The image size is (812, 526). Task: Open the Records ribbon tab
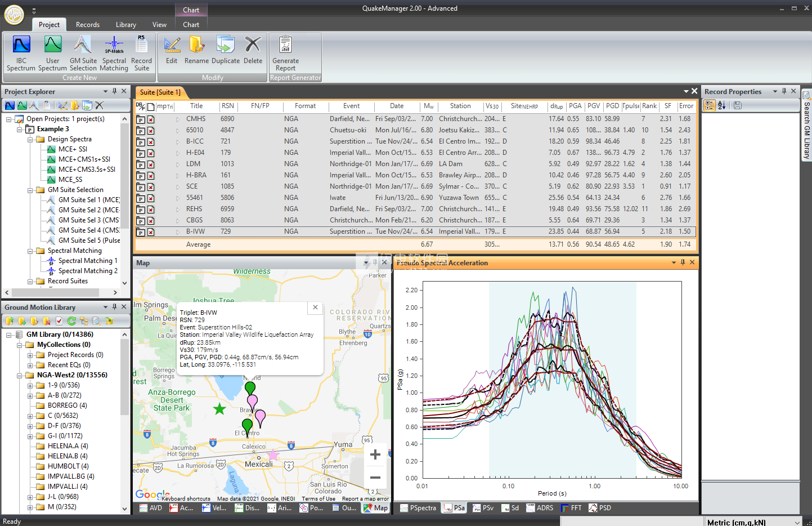coord(88,25)
